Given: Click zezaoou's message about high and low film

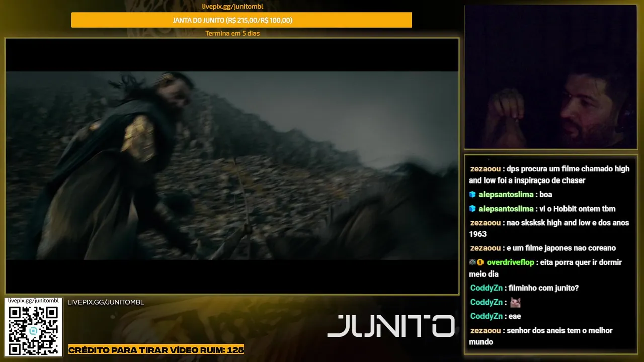Looking at the screenshot, I should point(550,174).
